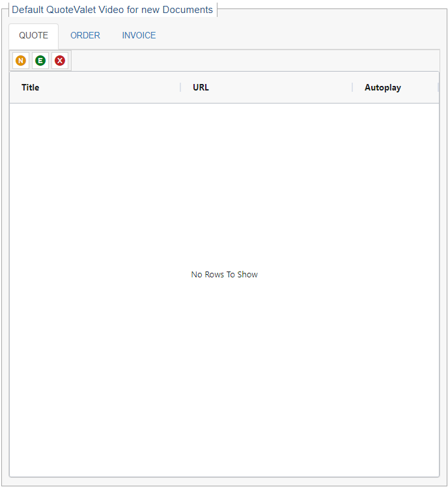
Task: Switch to the ORDER tab
Action: (x=85, y=35)
